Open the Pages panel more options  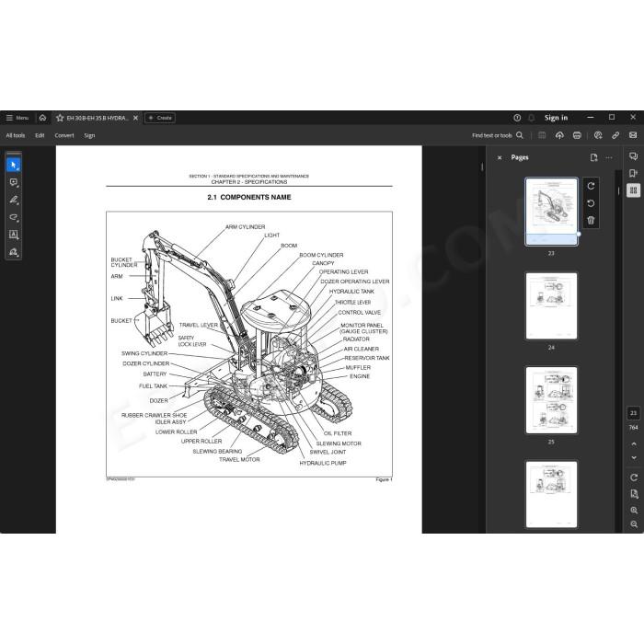click(609, 157)
